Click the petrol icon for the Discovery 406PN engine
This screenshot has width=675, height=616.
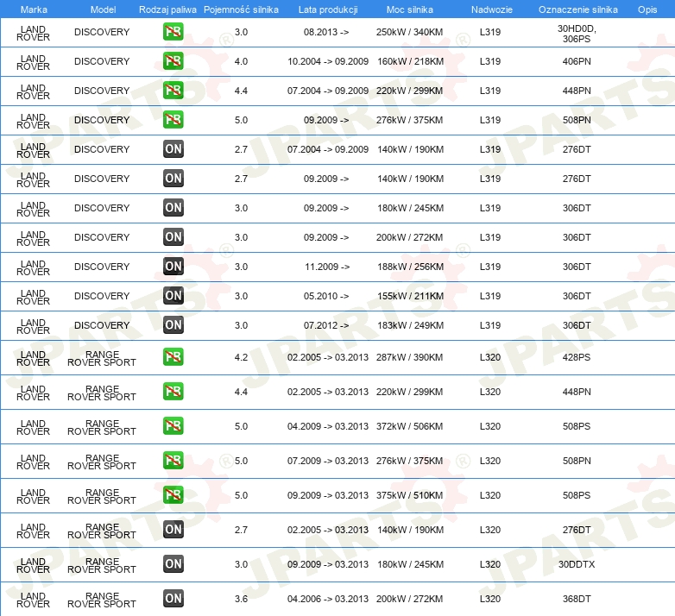[173, 60]
